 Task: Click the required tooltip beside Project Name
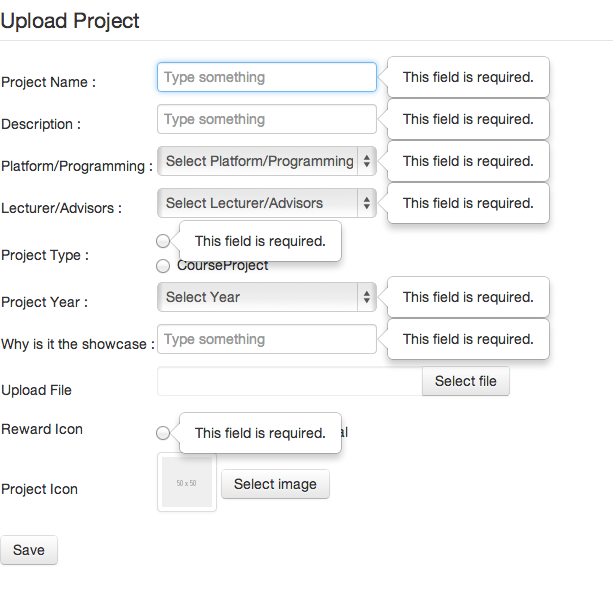pyautogui.click(x=468, y=77)
